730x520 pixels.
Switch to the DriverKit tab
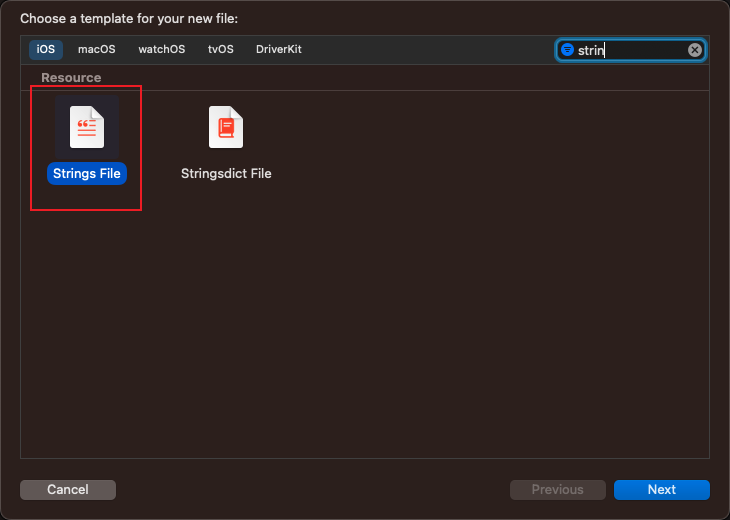pyautogui.click(x=279, y=49)
